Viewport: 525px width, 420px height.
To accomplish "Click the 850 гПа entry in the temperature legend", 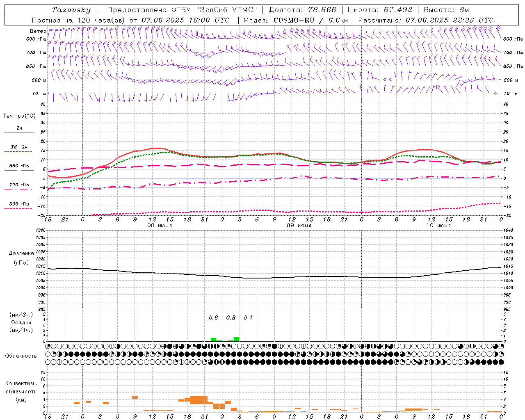I will coord(19,166).
